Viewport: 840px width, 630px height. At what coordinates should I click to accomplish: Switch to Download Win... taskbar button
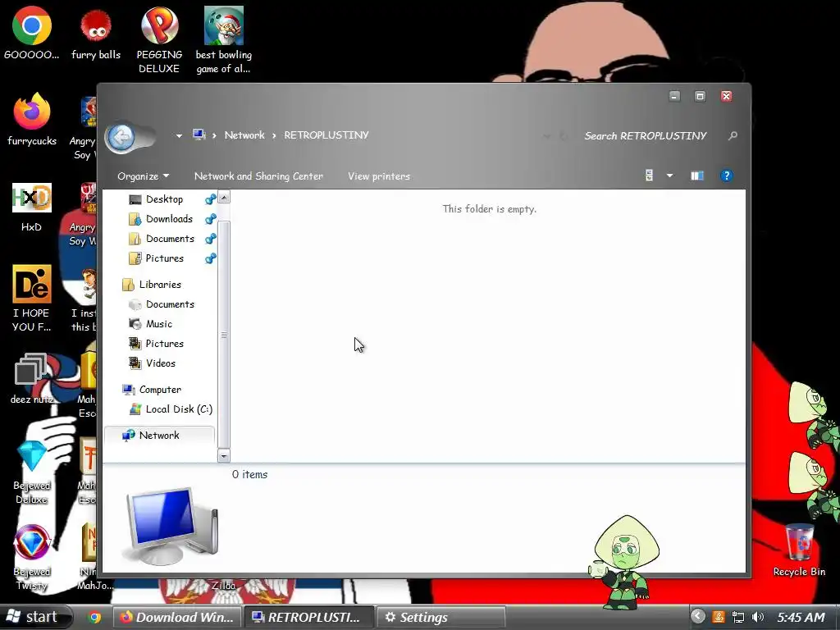click(x=177, y=617)
